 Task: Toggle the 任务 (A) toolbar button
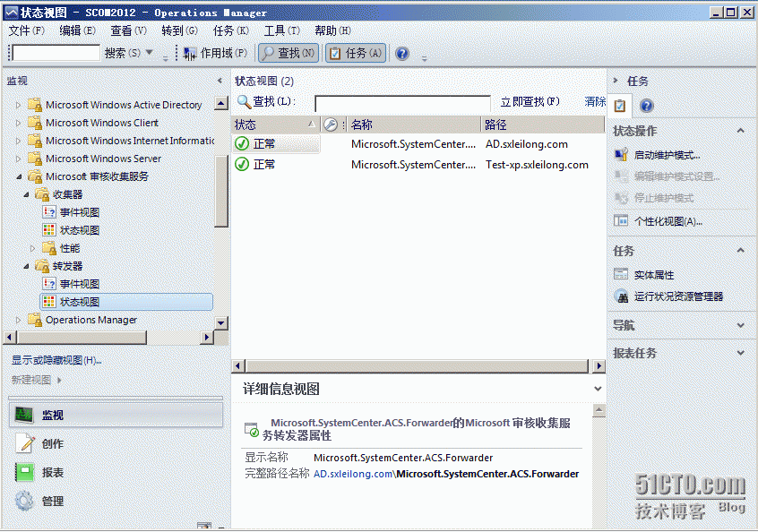click(x=356, y=53)
